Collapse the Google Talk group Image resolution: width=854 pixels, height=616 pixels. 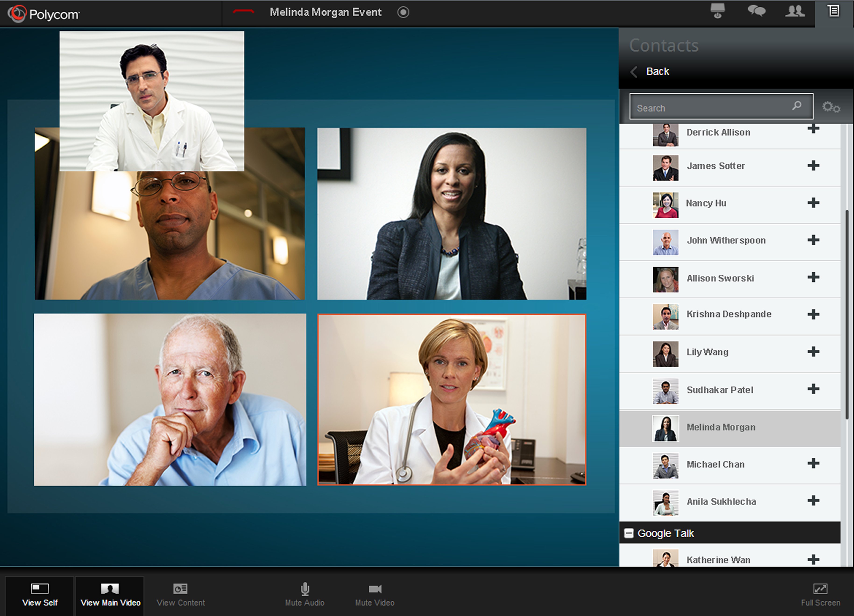click(x=629, y=533)
